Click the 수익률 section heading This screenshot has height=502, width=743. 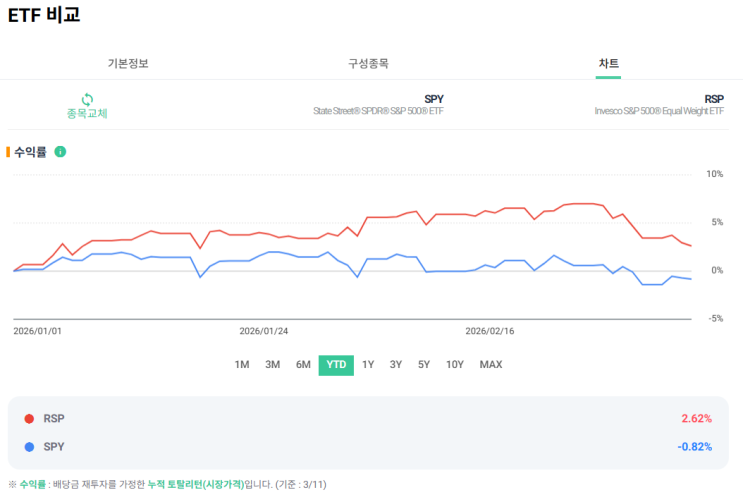coord(30,152)
